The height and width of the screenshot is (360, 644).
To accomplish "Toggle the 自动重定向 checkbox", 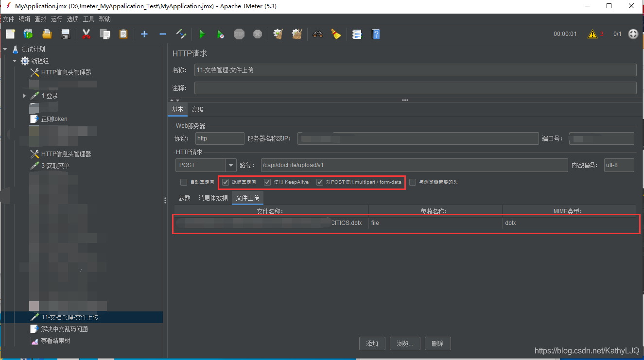I will [184, 182].
